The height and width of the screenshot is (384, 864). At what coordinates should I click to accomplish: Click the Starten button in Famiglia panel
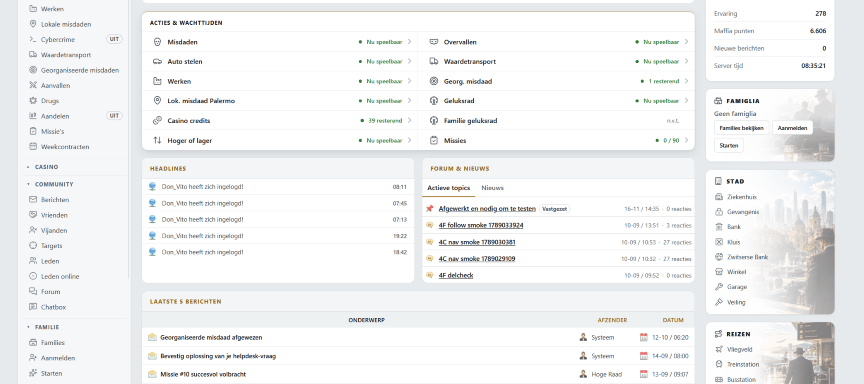[x=728, y=145]
